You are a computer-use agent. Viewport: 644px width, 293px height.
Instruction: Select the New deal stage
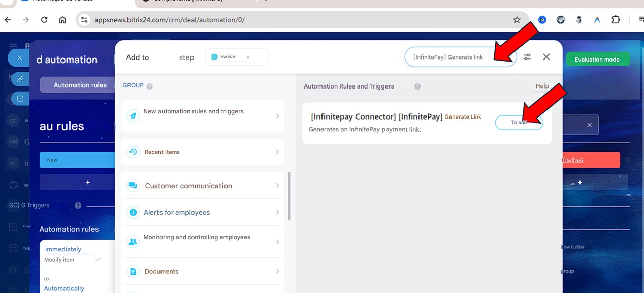coord(77,160)
